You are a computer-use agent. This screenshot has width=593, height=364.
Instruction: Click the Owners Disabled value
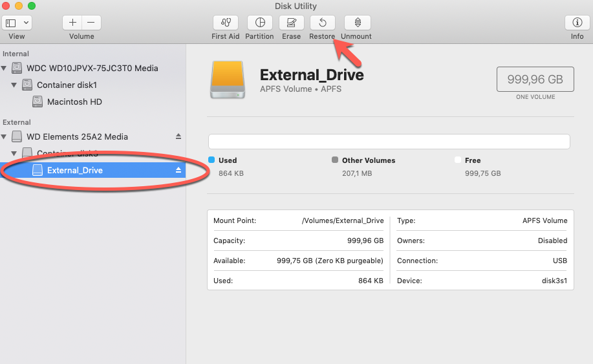[552, 241]
